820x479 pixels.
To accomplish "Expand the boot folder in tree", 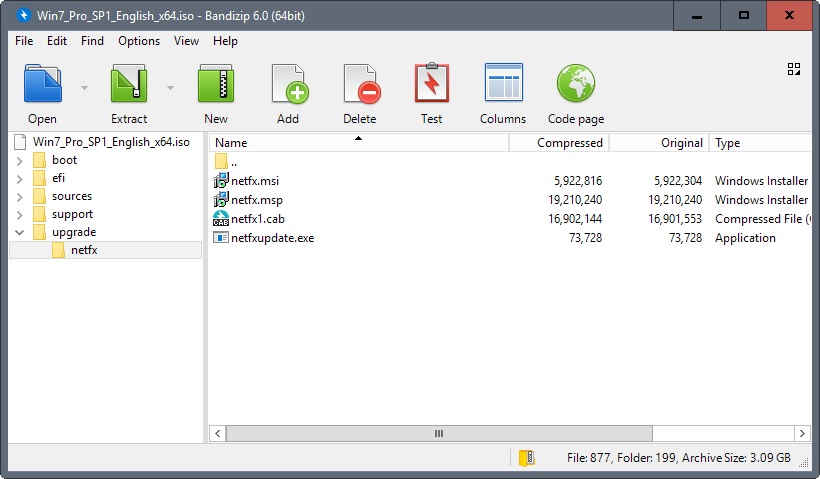I will tap(20, 161).
